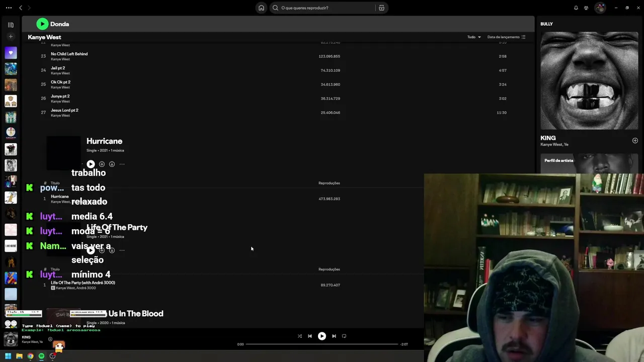The height and width of the screenshot is (362, 644).
Task: Click the BULLY panel header
Action: pyautogui.click(x=546, y=24)
